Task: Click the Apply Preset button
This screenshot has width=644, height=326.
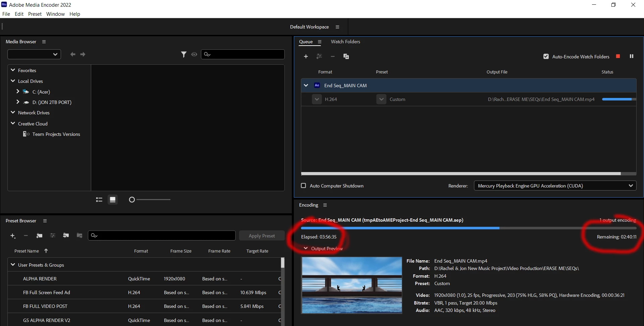Action: (262, 236)
